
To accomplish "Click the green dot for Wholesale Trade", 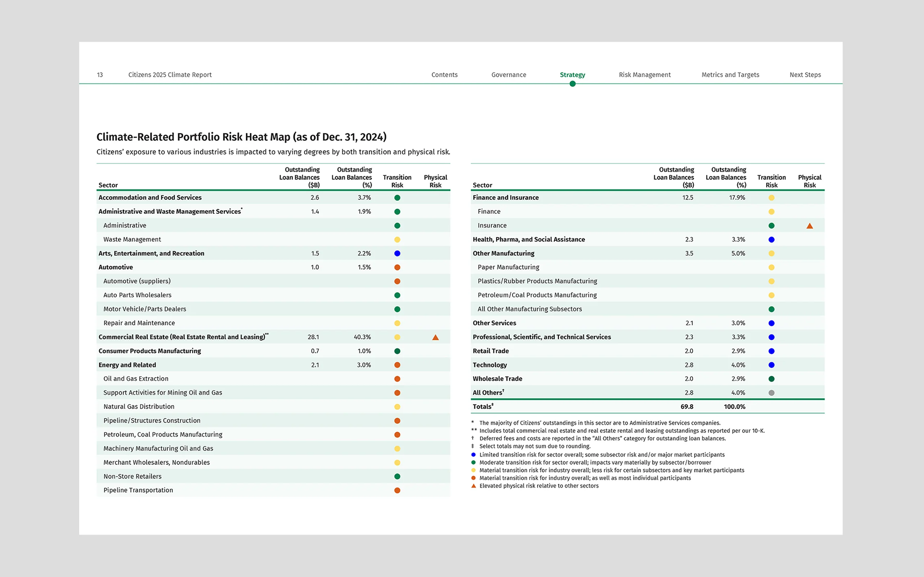I will tap(771, 379).
